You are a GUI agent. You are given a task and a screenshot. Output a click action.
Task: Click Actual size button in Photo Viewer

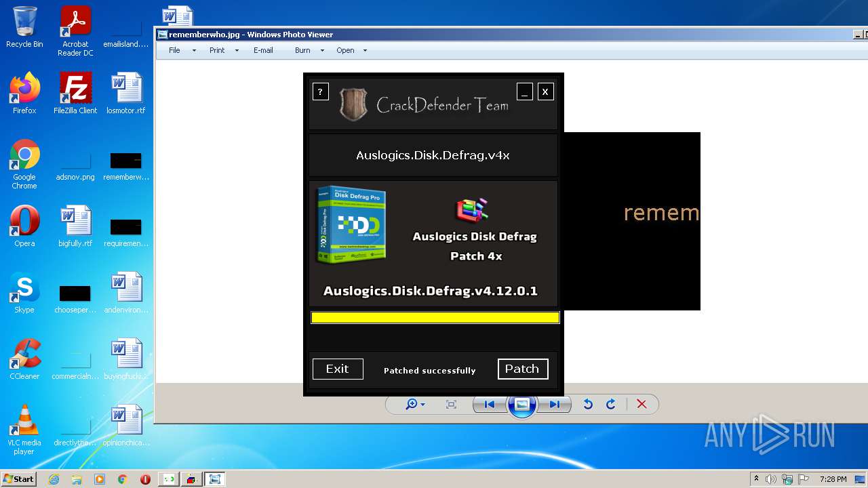click(x=451, y=405)
